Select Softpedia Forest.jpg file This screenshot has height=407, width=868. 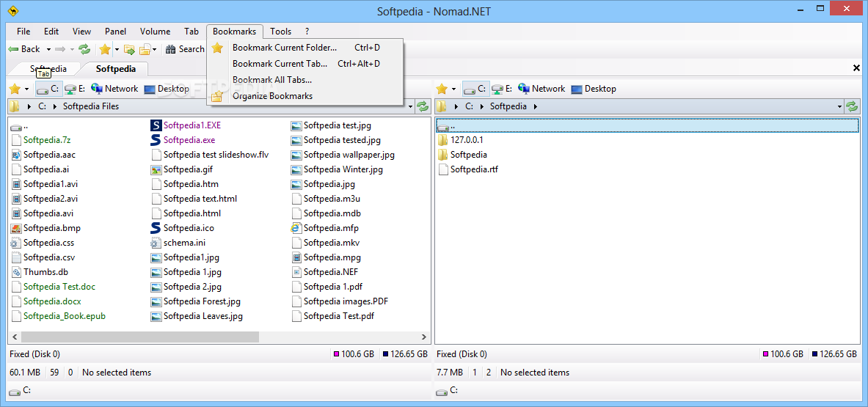195,301
